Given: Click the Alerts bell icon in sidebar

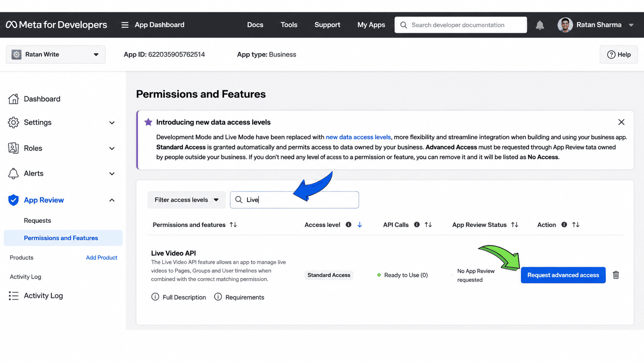Looking at the screenshot, I should [x=13, y=173].
